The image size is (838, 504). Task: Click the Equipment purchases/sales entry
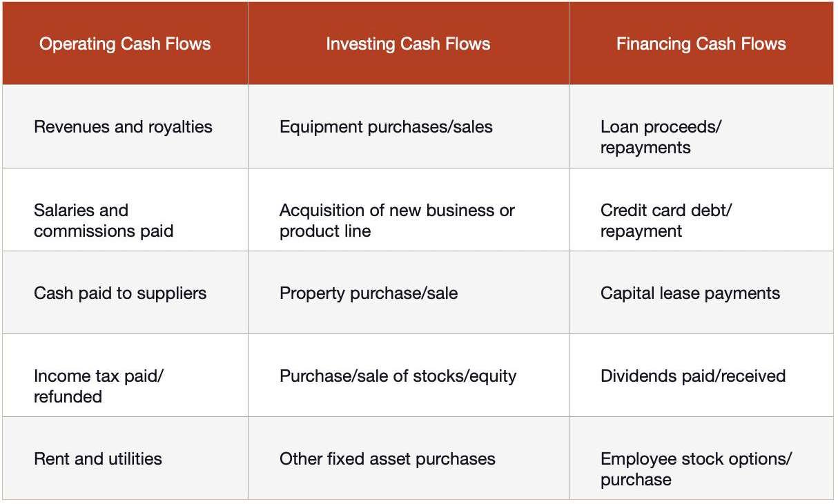pos(386,127)
